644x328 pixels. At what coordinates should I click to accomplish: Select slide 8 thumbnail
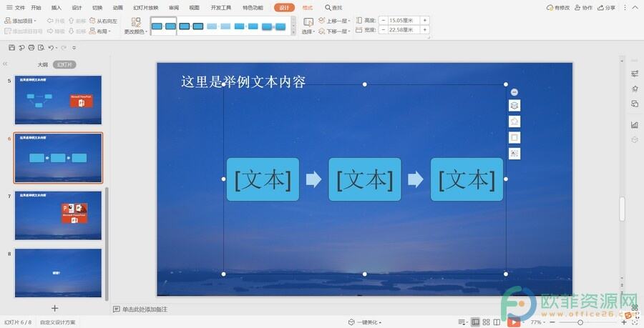click(x=58, y=273)
